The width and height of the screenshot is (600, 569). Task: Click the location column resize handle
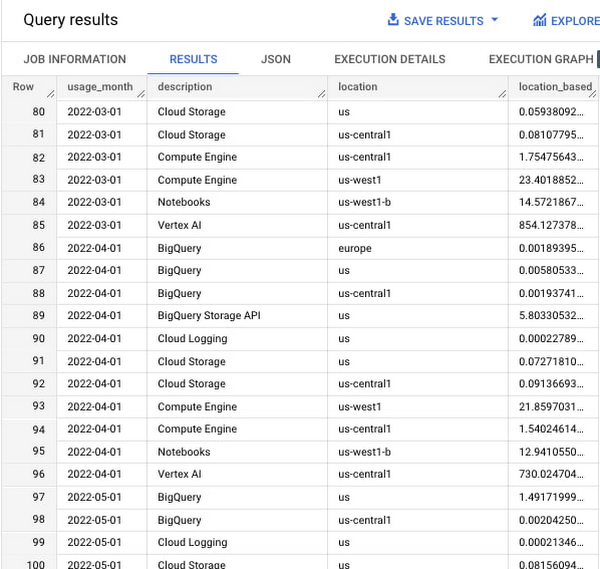point(502,94)
